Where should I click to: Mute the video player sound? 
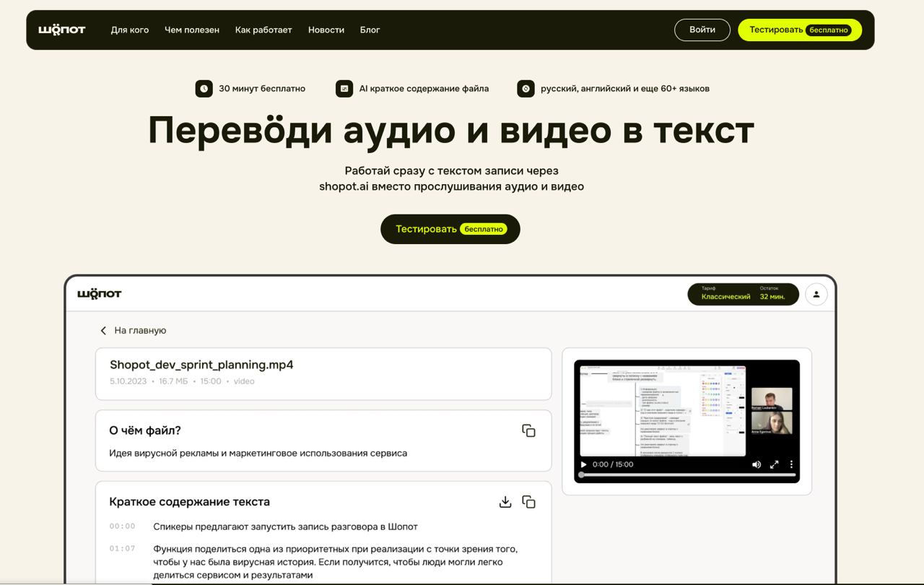coord(757,464)
